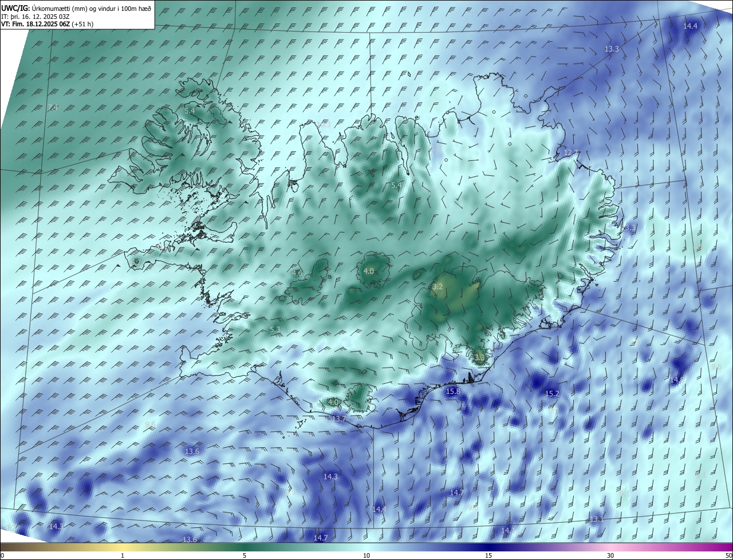Click the 3.3 value label on the map
733x560 pixels.
point(480,358)
